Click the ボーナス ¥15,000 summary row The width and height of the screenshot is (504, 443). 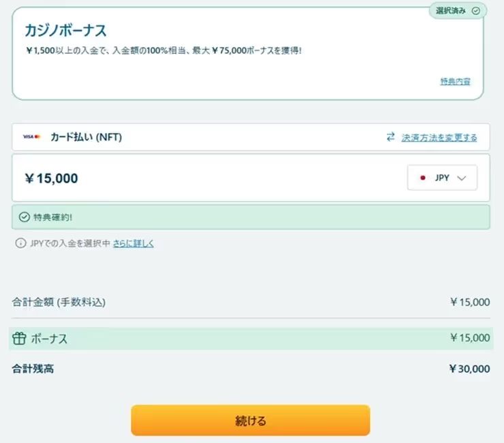[x=251, y=338]
